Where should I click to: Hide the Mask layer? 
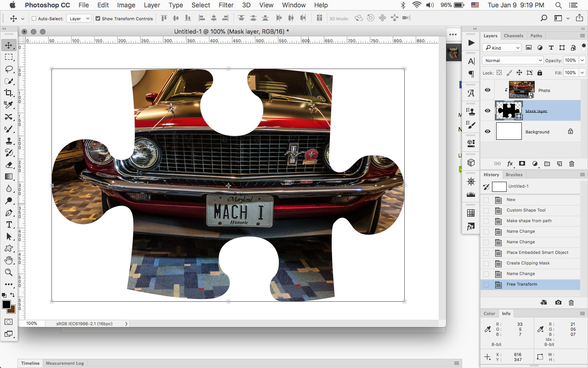pyautogui.click(x=488, y=111)
